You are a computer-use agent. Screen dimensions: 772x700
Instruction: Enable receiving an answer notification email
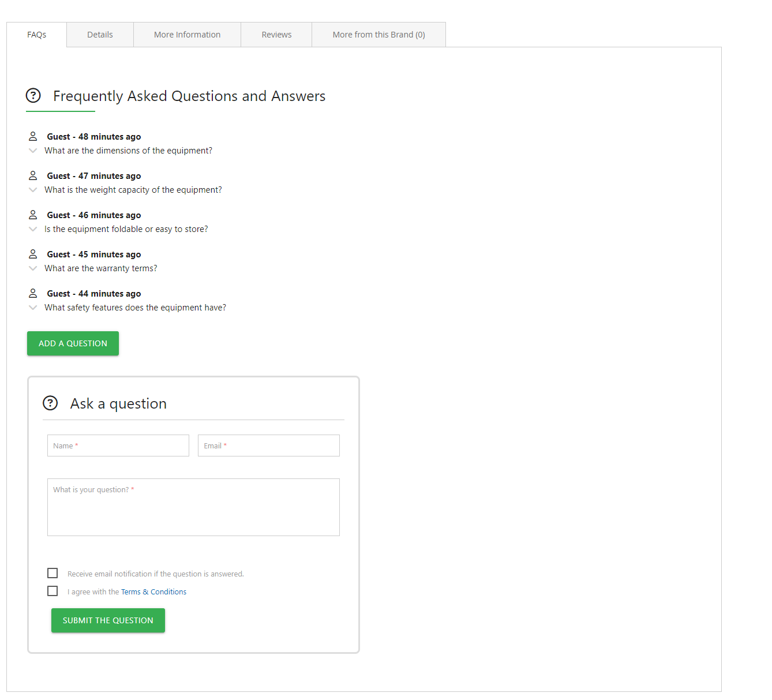53,573
